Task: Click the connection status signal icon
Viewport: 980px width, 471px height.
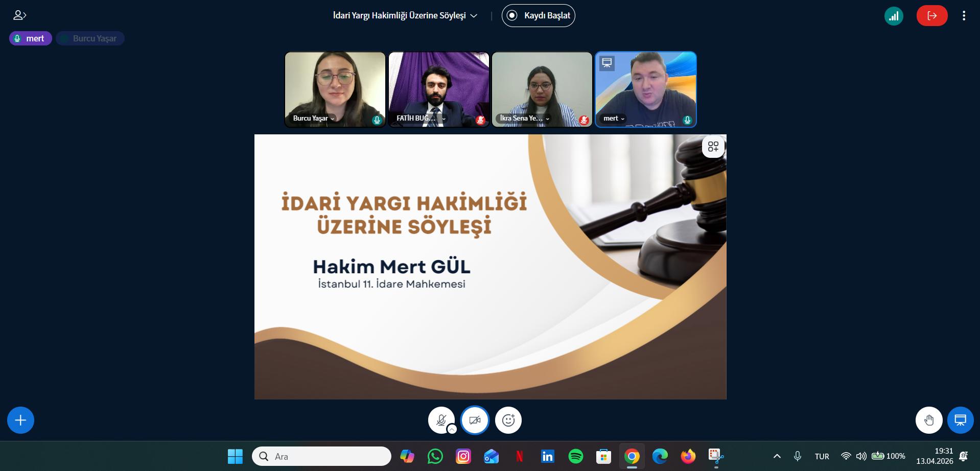Action: pyautogui.click(x=893, y=16)
